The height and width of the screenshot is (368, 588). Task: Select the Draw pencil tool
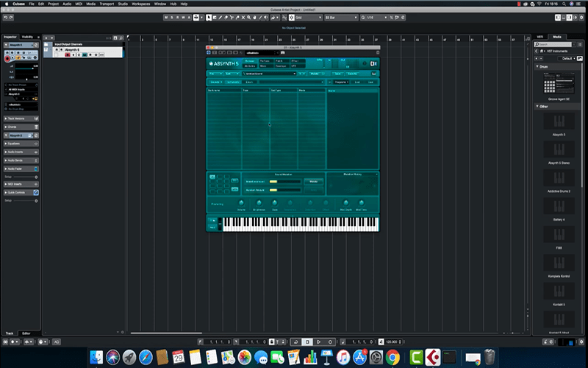(x=220, y=18)
